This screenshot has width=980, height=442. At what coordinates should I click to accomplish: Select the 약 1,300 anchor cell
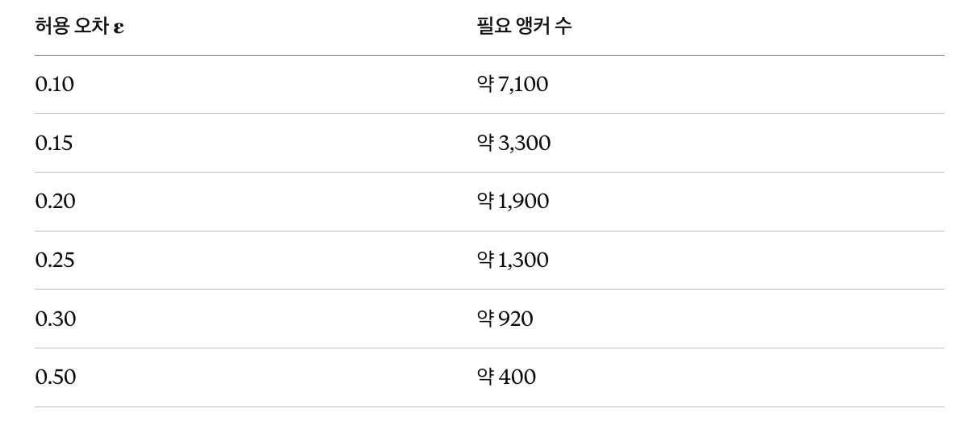point(513,260)
